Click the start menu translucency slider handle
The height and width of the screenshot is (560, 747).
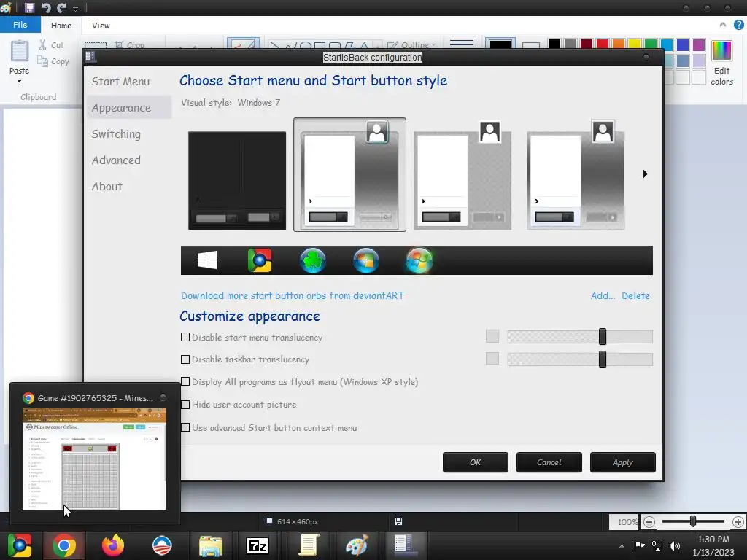pos(603,337)
